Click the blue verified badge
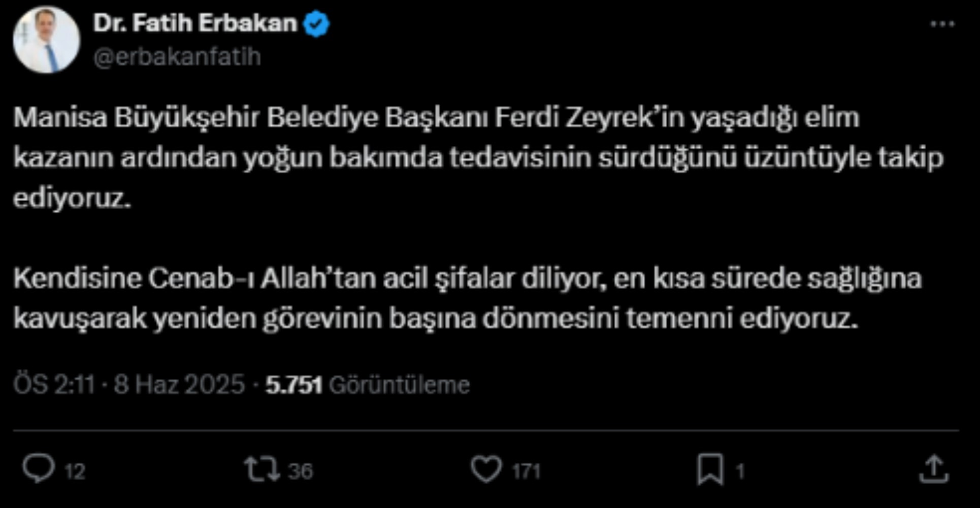Viewport: 980px width, 508px height. point(316,24)
